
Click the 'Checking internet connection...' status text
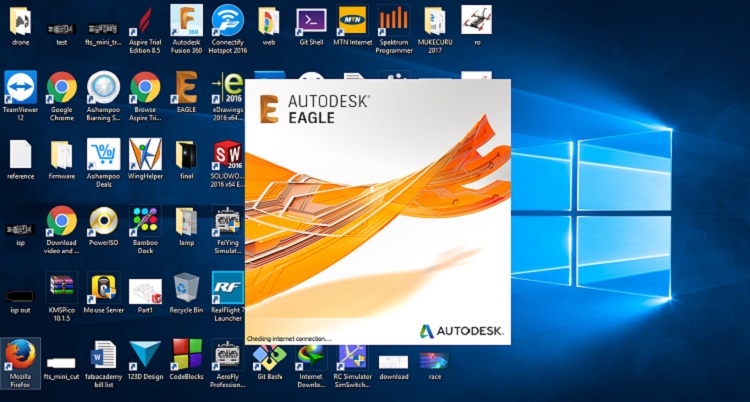(289, 339)
